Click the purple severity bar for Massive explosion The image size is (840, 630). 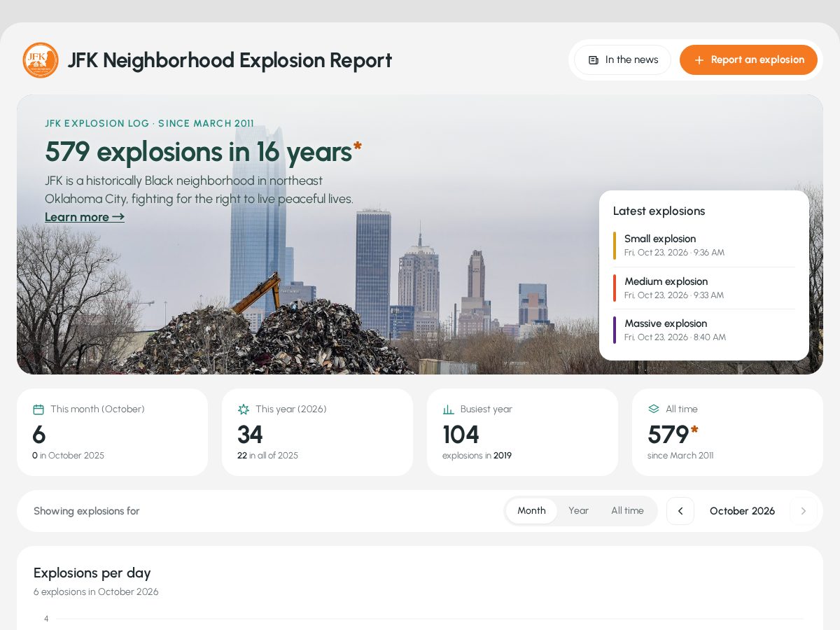[x=615, y=330]
